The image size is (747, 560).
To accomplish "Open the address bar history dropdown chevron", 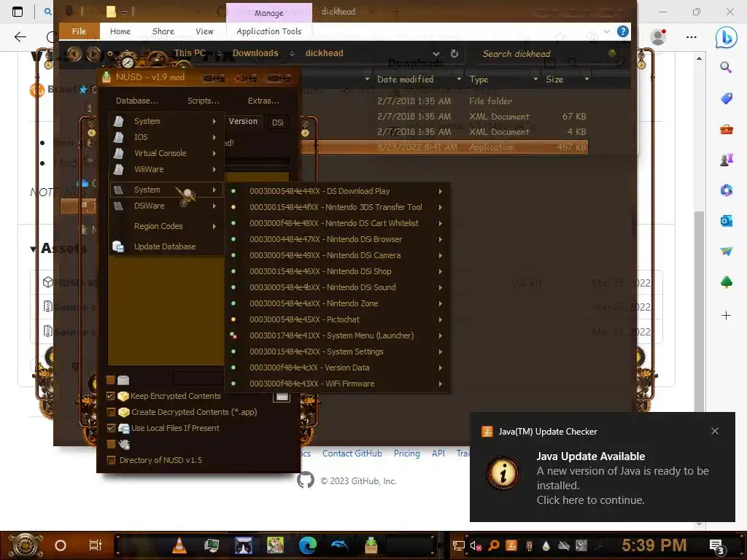I will pos(436,54).
